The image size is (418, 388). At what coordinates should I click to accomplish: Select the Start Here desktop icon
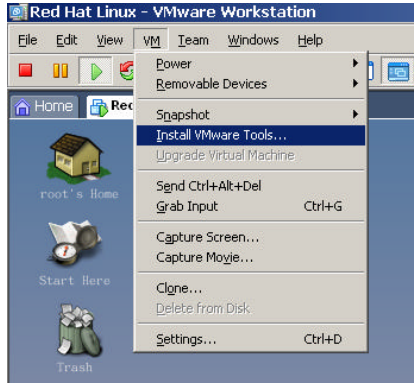point(74,253)
